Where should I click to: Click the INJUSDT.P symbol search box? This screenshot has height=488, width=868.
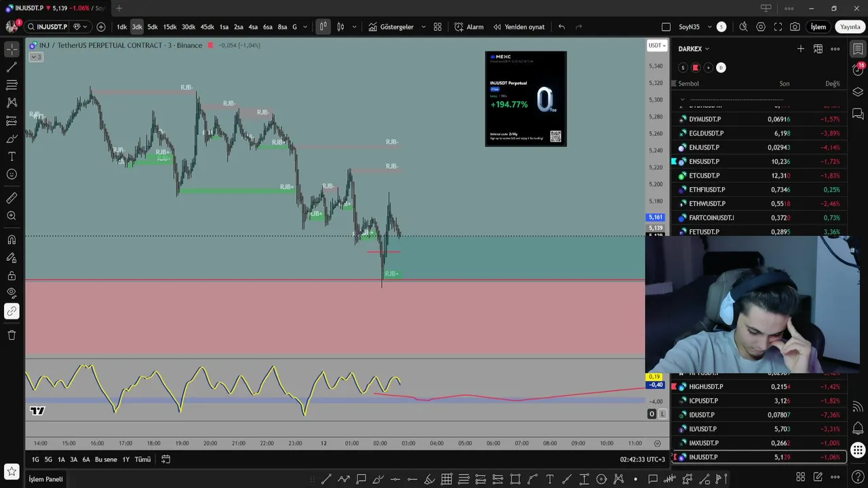click(47, 27)
